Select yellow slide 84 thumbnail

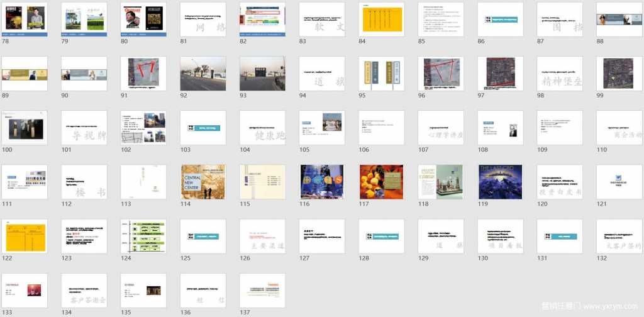(x=382, y=19)
